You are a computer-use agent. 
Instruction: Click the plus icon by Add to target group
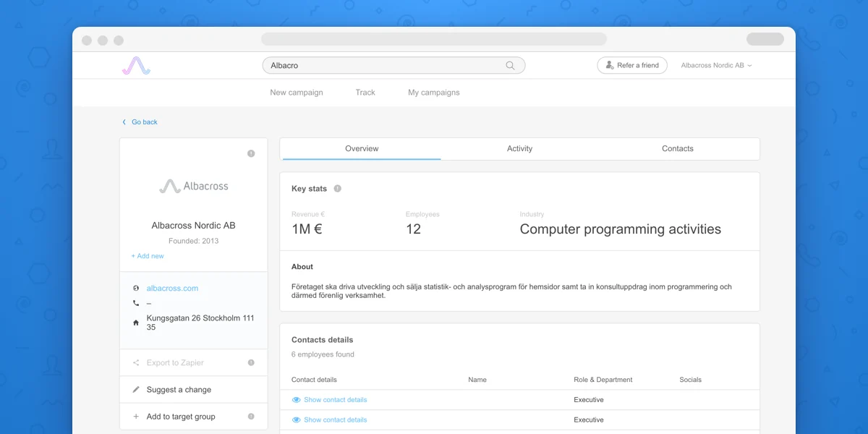136,417
